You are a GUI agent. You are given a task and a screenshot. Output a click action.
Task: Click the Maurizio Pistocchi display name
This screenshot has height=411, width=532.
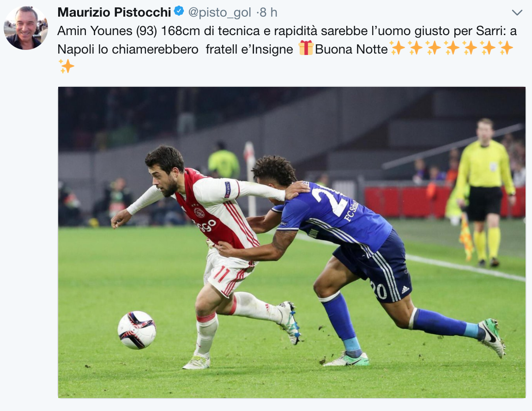point(114,12)
